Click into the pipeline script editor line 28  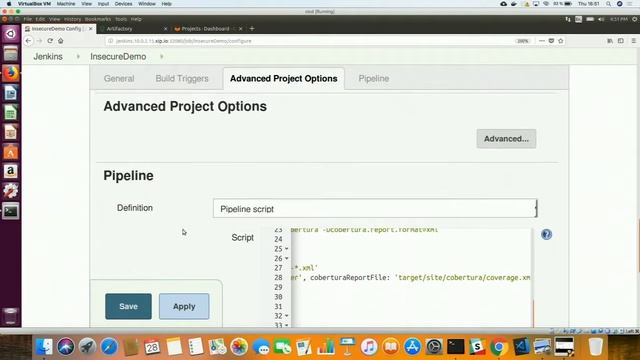tap(410, 278)
